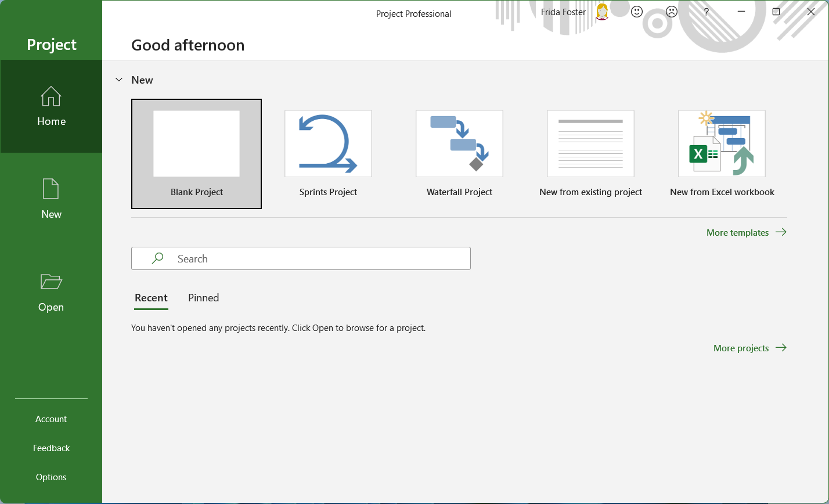Click the Open folder icon in the sidebar
Image resolution: width=829 pixels, height=504 pixels.
click(51, 282)
